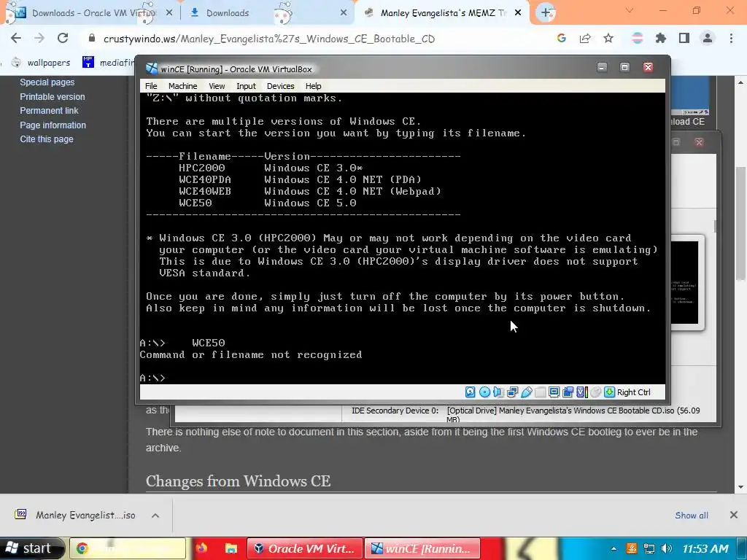The height and width of the screenshot is (560, 747).
Task: Open downloaded Manley Evangelist...iso file
Action: (76, 515)
